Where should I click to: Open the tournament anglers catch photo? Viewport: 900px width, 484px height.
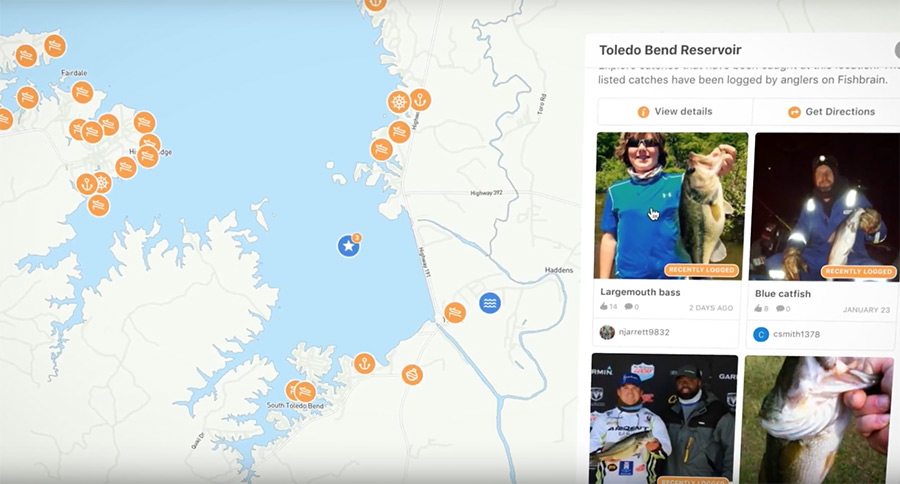pyautogui.click(x=664, y=419)
